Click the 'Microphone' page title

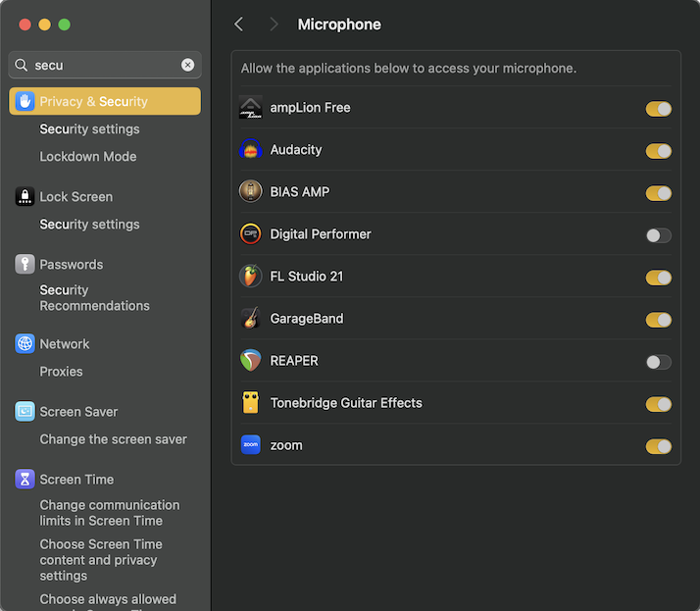tap(339, 25)
